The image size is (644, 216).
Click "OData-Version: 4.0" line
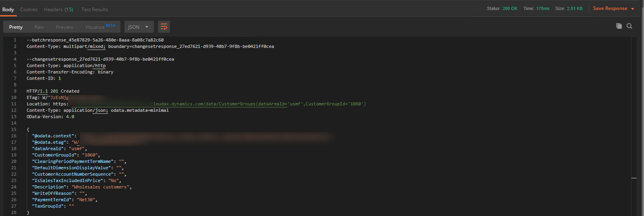point(50,117)
